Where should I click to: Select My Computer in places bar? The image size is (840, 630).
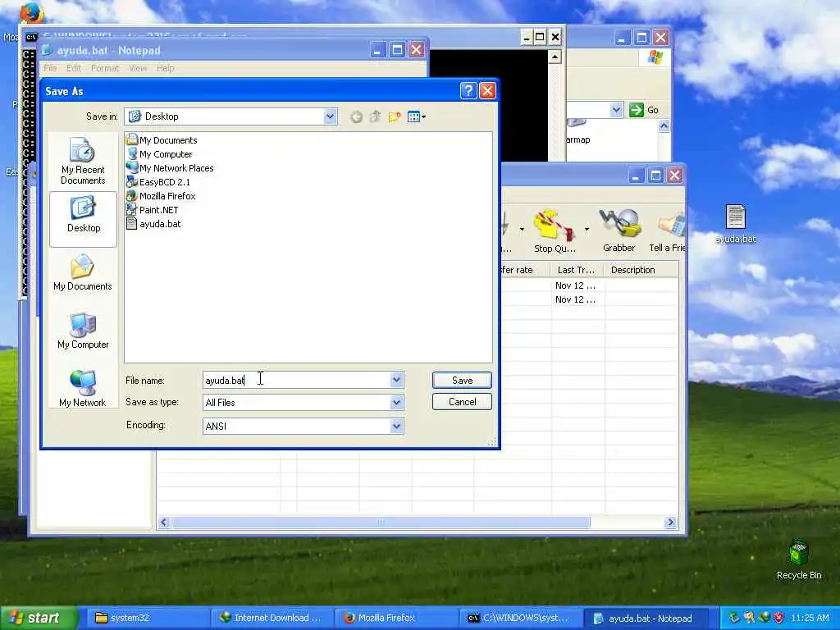[x=83, y=331]
